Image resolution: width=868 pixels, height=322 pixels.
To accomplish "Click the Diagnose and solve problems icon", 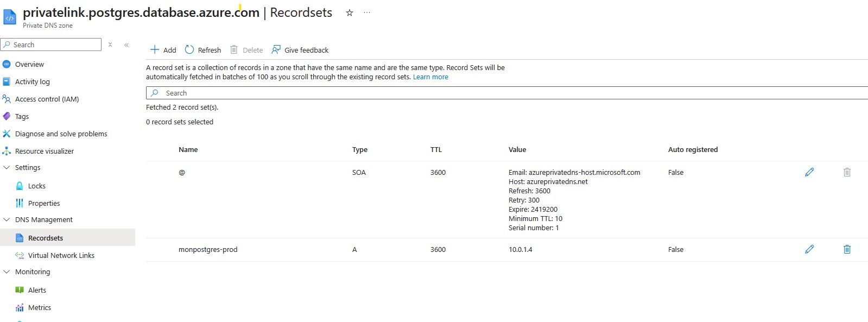I will click(x=7, y=134).
